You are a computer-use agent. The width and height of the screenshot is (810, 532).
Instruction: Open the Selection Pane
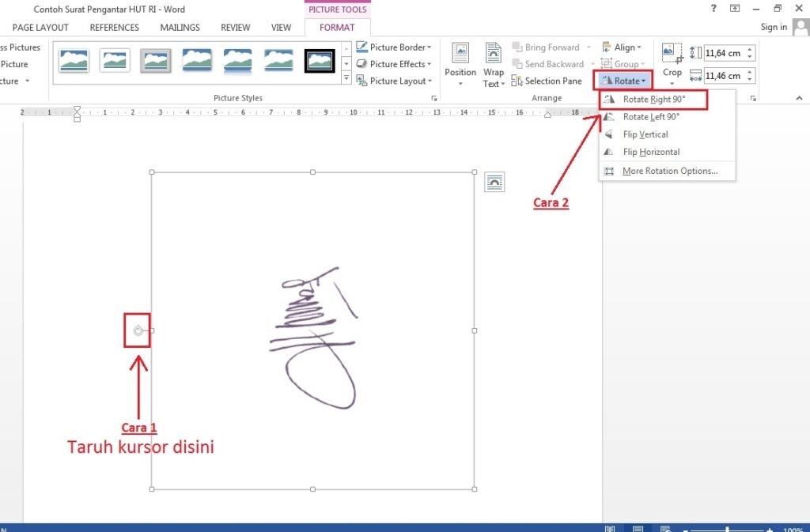547,81
